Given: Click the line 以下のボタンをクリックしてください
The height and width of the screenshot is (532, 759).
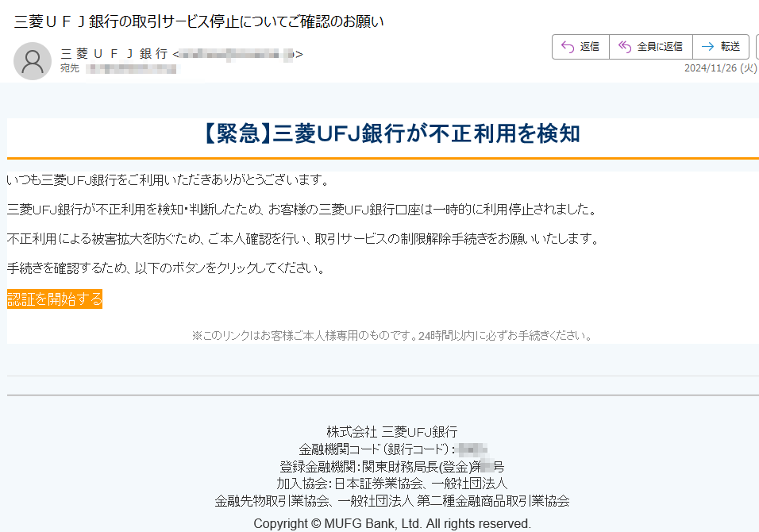Looking at the screenshot, I should [167, 268].
